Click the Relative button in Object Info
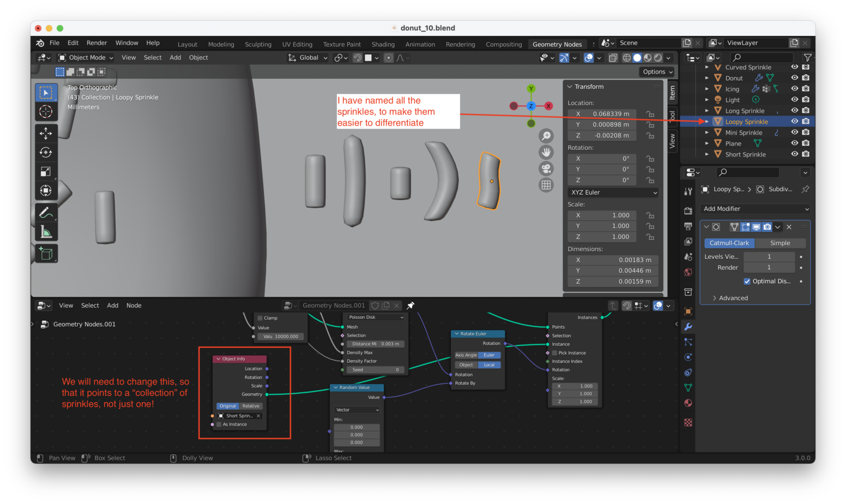Image resolution: width=846 pixels, height=504 pixels. point(251,406)
